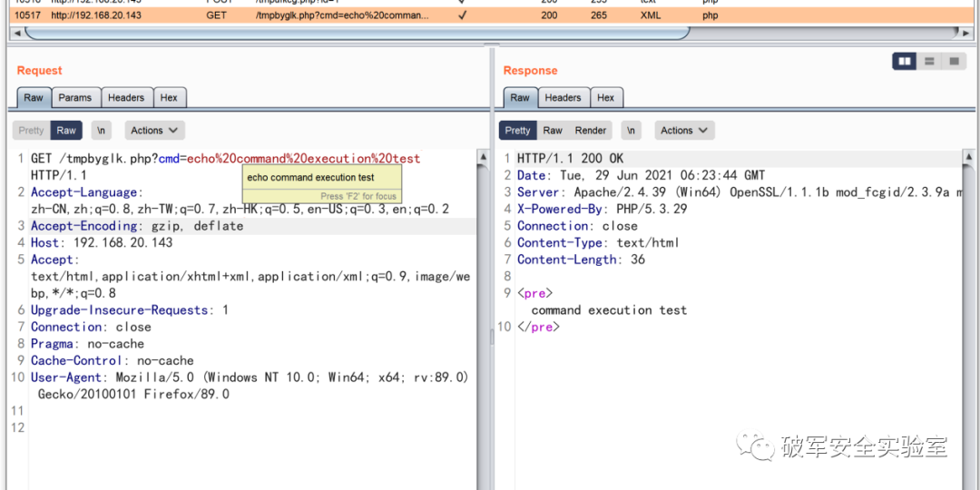Click the Date response header line
The image size is (980, 490).
[641, 176]
